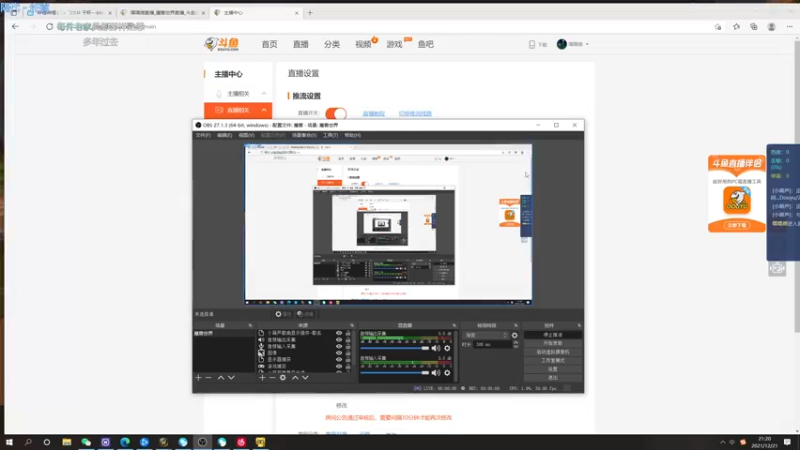
Task: Open settings gear for 音频输入采集 mixer channel
Action: point(447,373)
